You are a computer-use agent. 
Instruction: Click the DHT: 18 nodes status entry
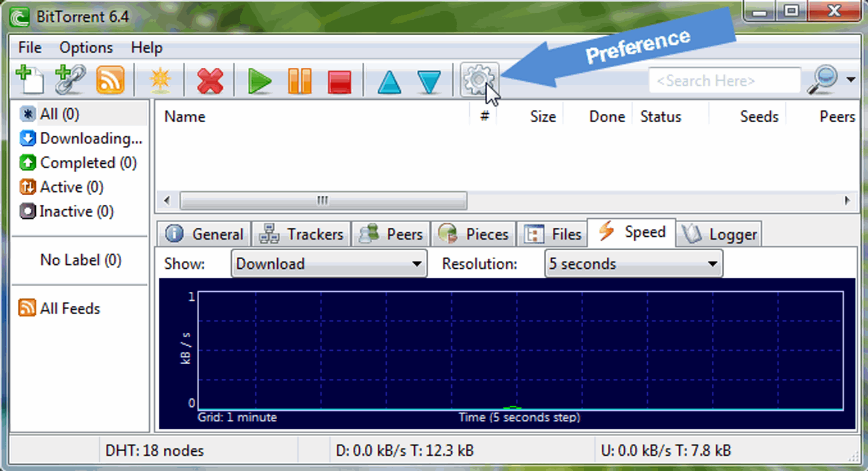click(x=154, y=451)
